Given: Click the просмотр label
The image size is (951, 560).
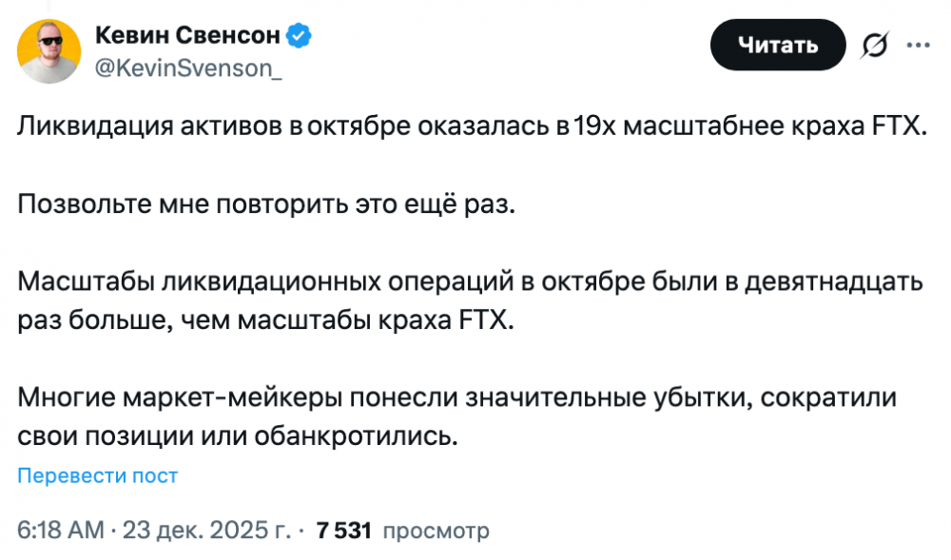Looking at the screenshot, I should [x=436, y=530].
